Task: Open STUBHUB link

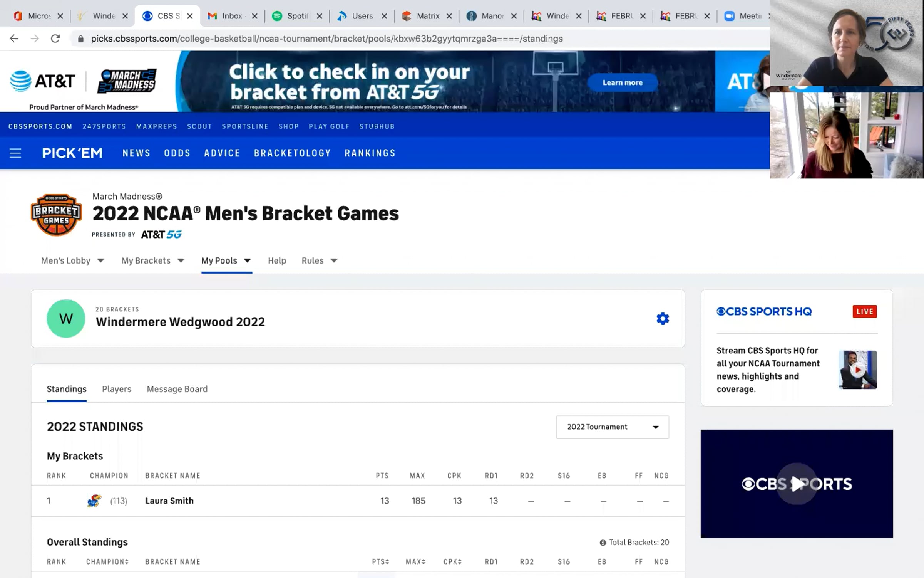Action: (x=377, y=126)
